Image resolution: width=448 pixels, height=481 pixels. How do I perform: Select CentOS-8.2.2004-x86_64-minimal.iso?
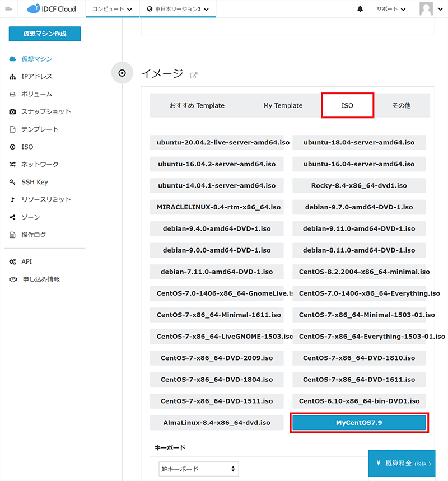359,272
